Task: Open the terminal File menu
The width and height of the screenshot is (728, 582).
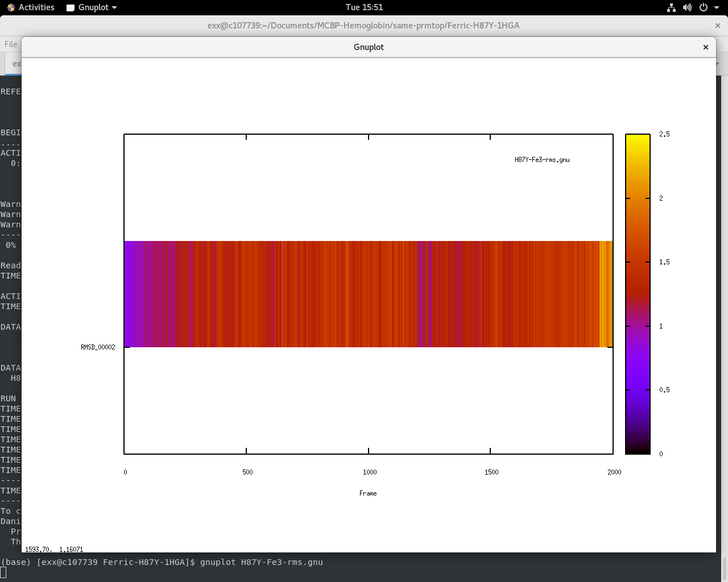Action: click(x=11, y=44)
